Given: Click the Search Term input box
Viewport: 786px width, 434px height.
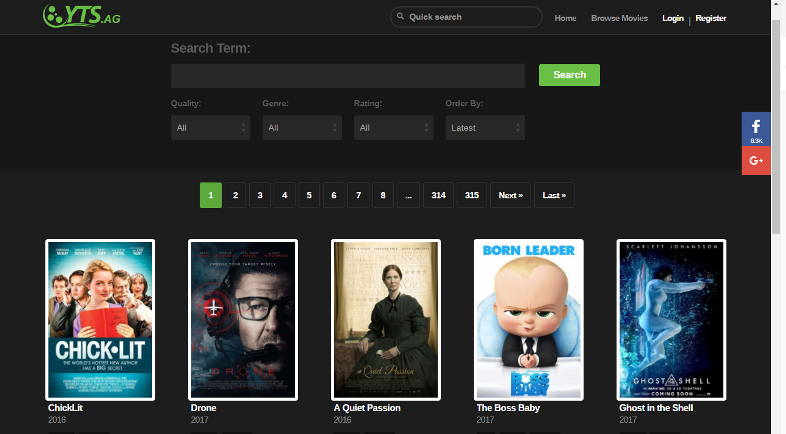Looking at the screenshot, I should point(348,76).
